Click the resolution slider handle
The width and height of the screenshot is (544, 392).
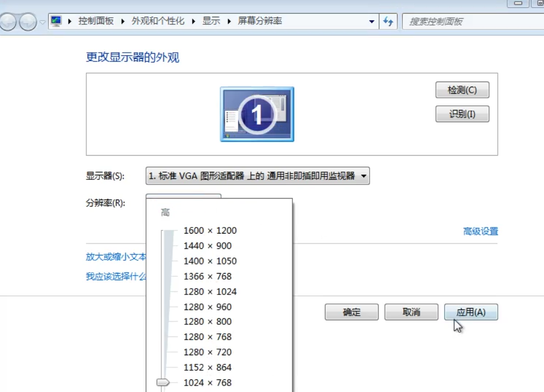point(163,383)
